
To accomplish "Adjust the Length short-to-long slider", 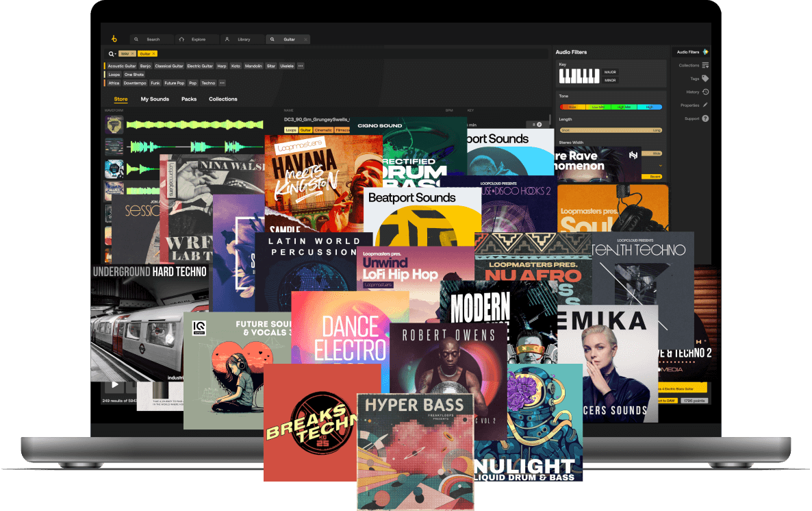I will pyautogui.click(x=611, y=130).
